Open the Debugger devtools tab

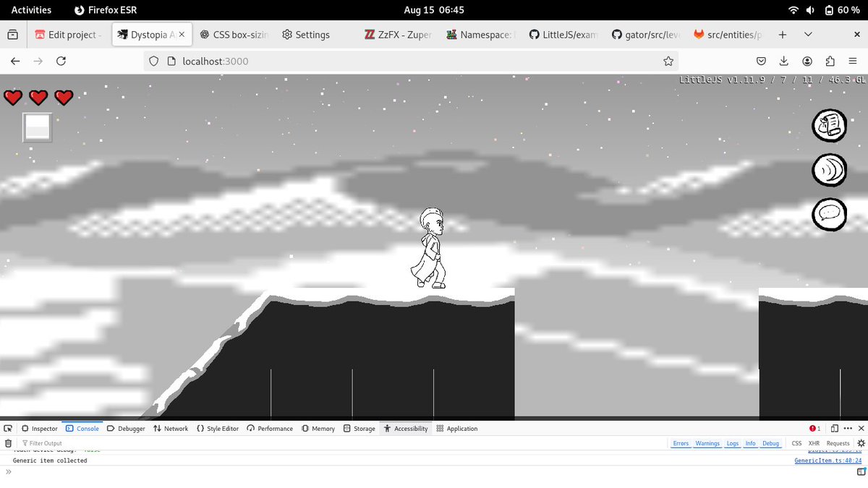(x=126, y=429)
